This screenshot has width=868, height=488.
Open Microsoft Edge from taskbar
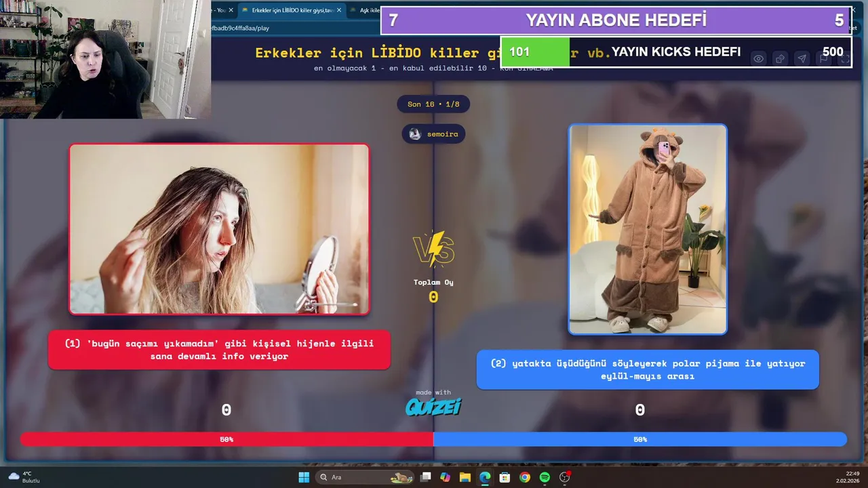coord(485,477)
